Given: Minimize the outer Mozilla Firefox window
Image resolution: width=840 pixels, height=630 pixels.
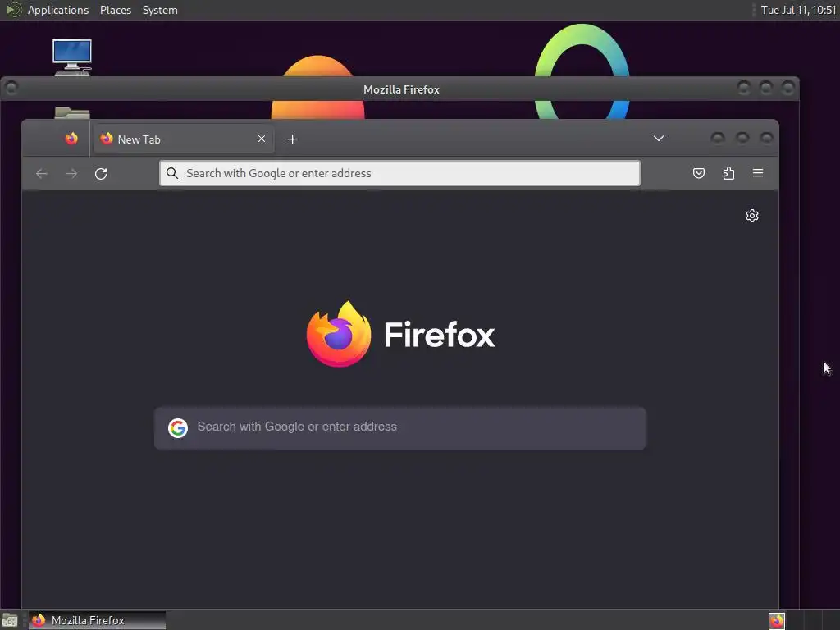Looking at the screenshot, I should coord(743,87).
